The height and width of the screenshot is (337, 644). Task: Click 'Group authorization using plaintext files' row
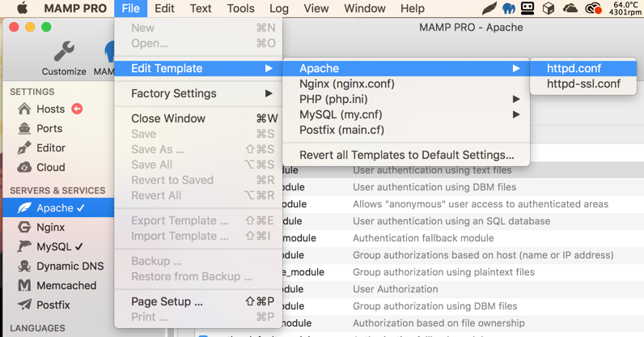tap(443, 272)
